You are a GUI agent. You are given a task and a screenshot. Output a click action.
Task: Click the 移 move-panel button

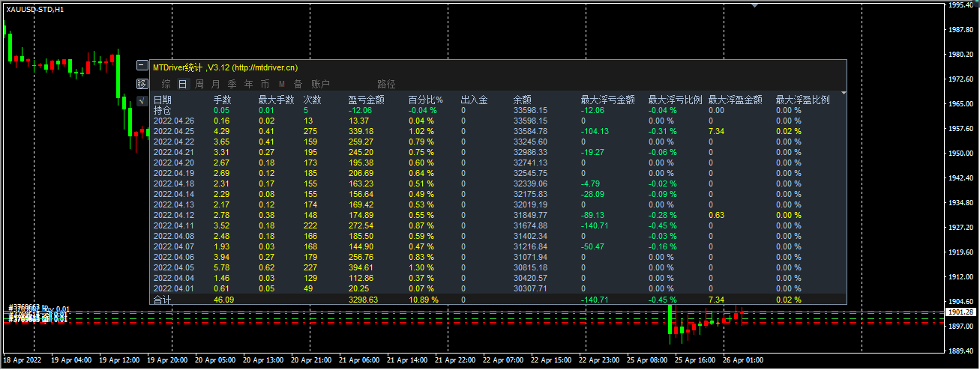(x=142, y=83)
